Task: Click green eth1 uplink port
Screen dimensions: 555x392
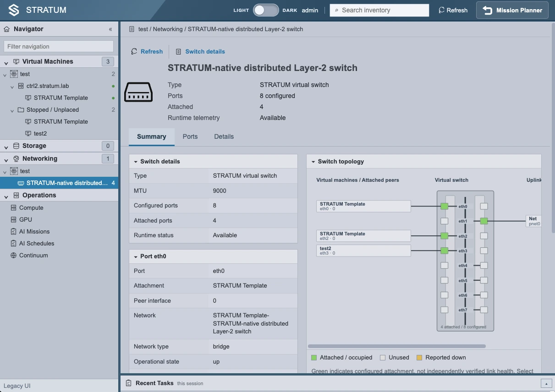Action: click(x=484, y=221)
